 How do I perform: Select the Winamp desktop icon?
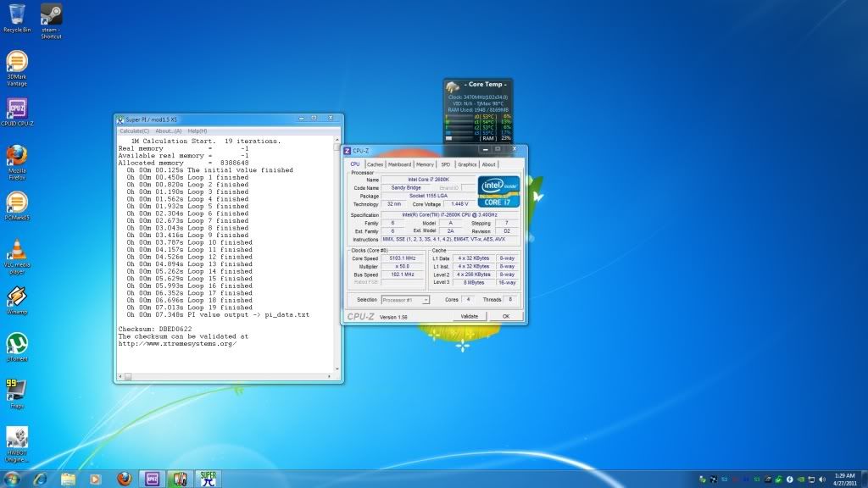coord(17,301)
